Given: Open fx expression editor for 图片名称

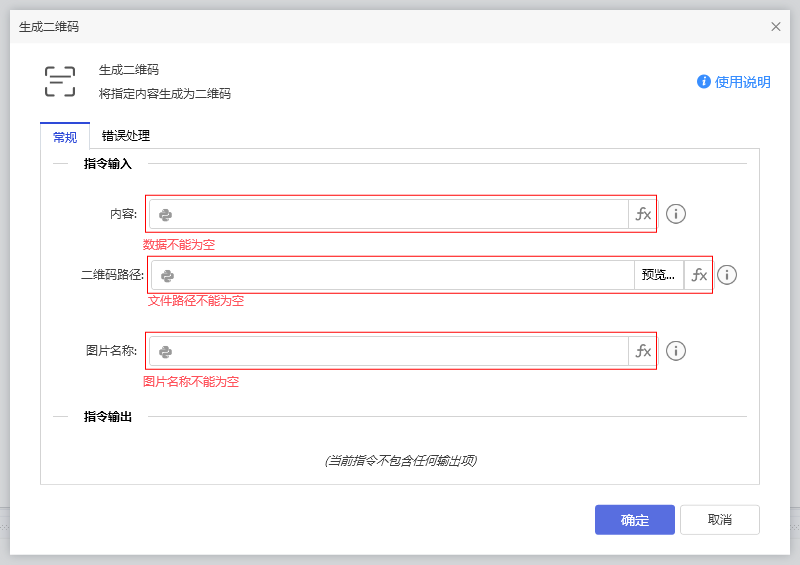Looking at the screenshot, I should [643, 351].
